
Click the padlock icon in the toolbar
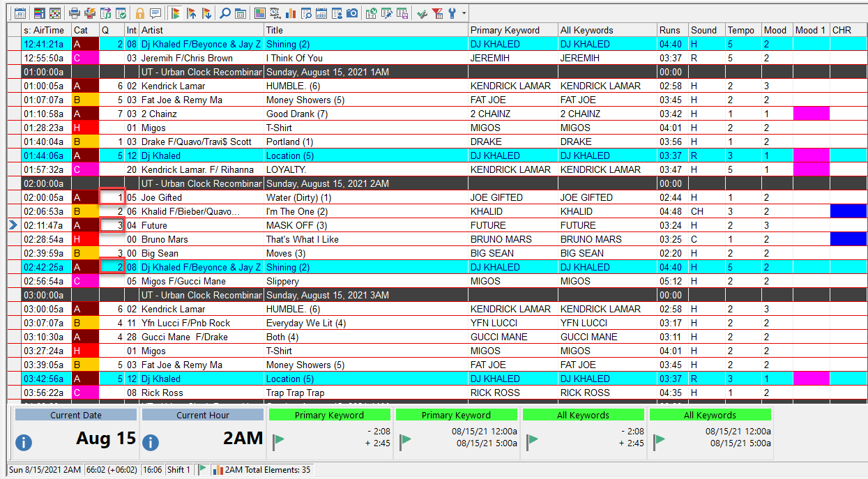140,13
